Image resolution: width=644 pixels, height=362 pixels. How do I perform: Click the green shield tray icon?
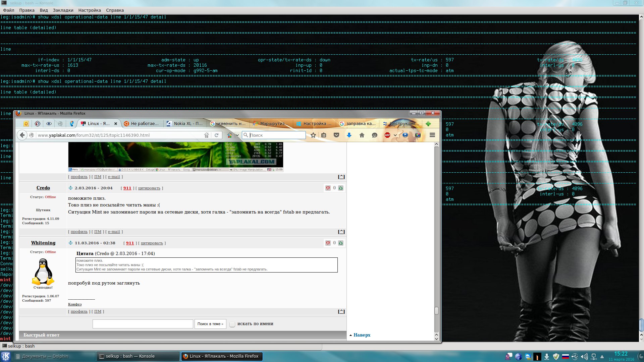[x=556, y=357]
